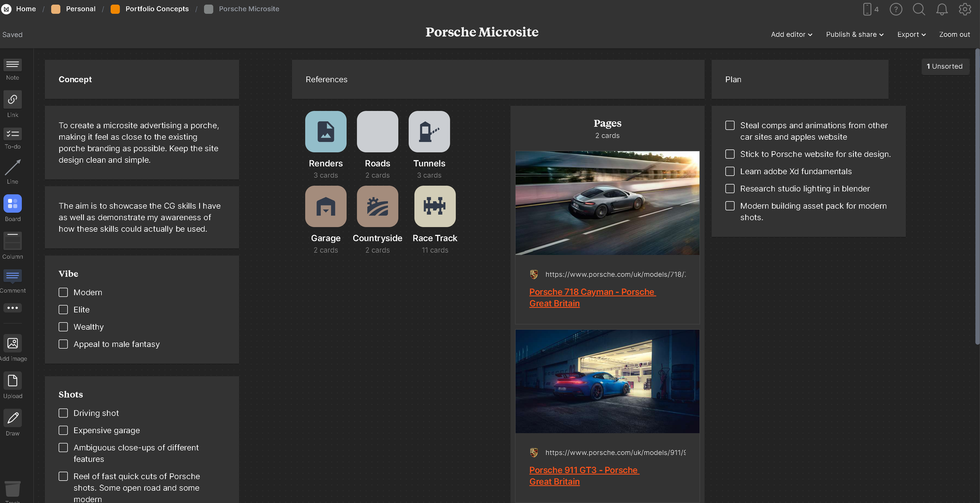Click the Portfolio Concepts orange swatch
This screenshot has width=980, height=503.
coord(115,9)
